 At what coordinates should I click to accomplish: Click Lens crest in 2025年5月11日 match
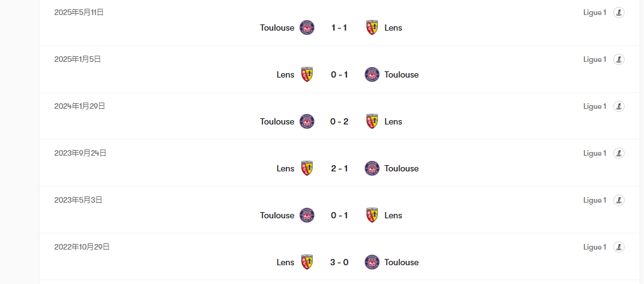coord(372,28)
